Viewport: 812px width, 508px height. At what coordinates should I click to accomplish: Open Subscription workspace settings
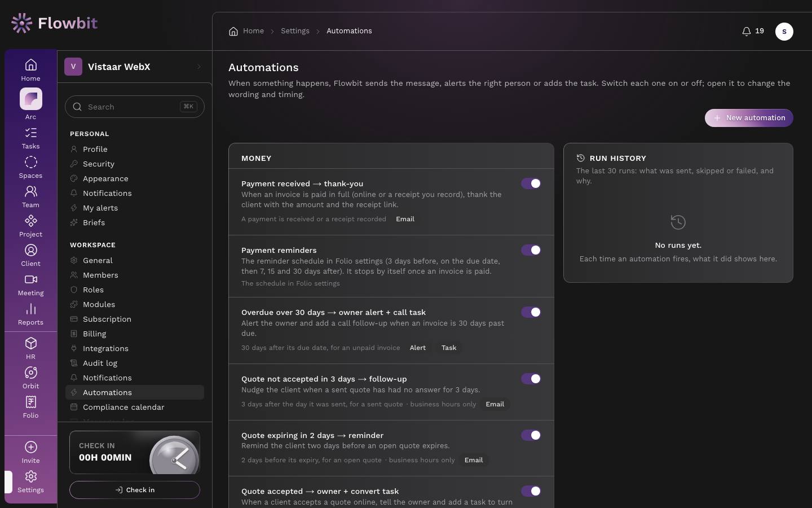click(134, 319)
